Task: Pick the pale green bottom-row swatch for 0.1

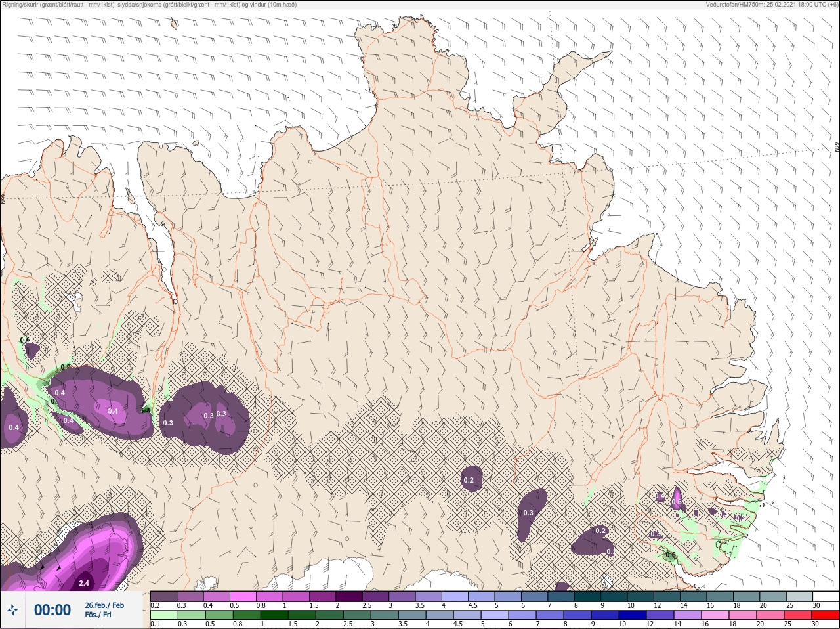Action: tap(164, 615)
